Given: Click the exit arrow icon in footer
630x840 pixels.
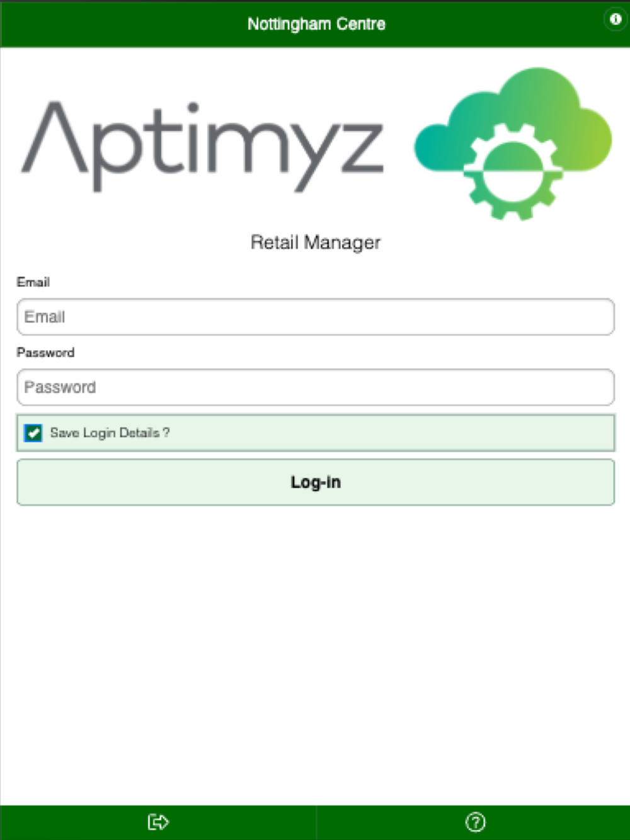Looking at the screenshot, I should (x=158, y=822).
